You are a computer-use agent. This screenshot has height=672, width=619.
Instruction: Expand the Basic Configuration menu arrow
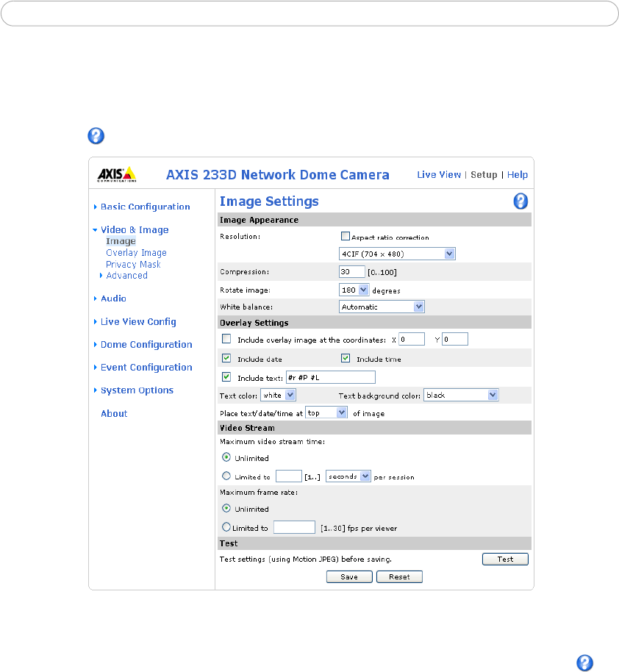tap(96, 207)
